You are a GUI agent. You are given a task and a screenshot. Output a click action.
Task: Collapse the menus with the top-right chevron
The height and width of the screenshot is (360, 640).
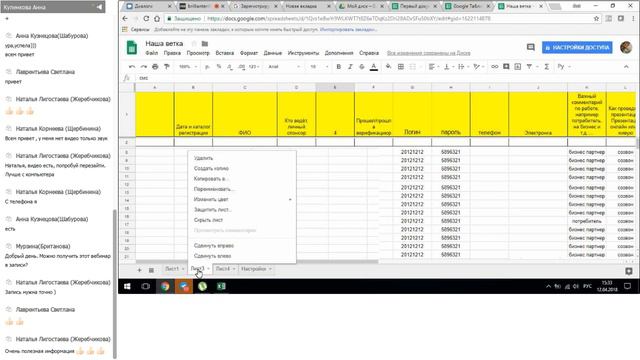[626, 67]
